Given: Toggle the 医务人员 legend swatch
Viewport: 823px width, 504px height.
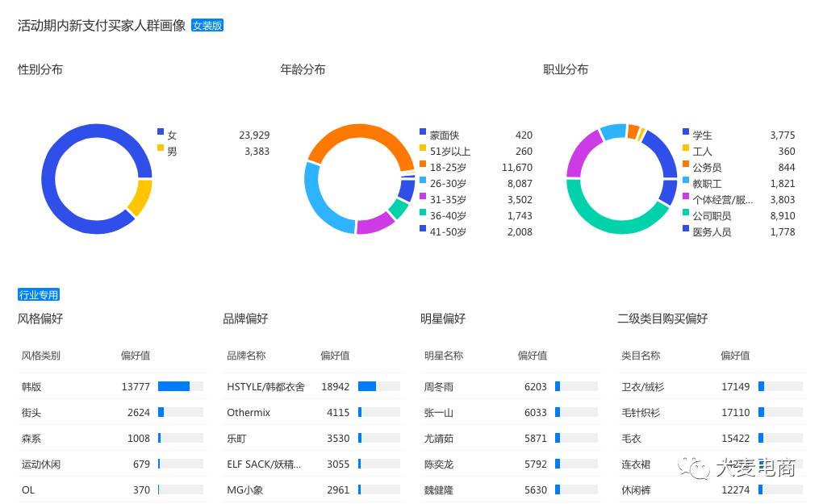Looking at the screenshot, I should (686, 228).
